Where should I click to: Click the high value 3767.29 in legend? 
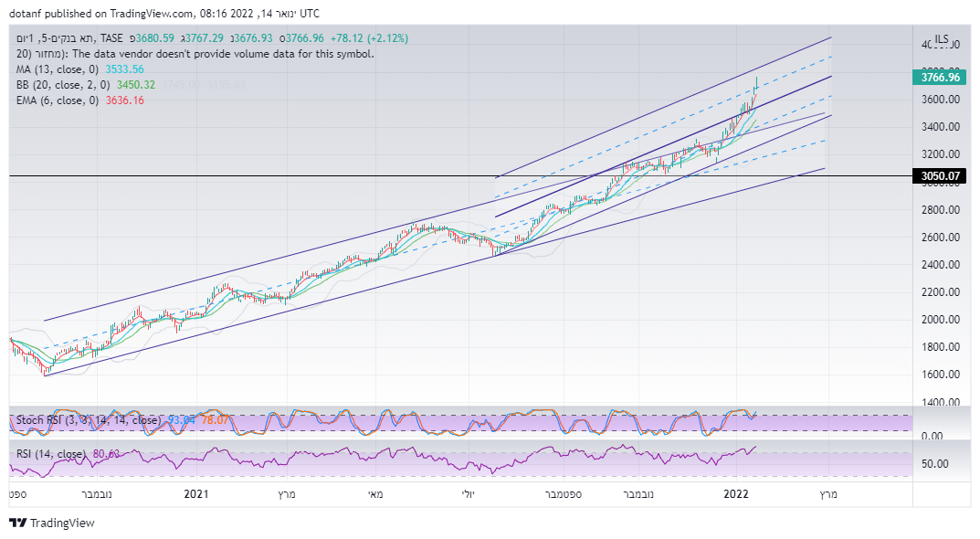pyautogui.click(x=205, y=38)
